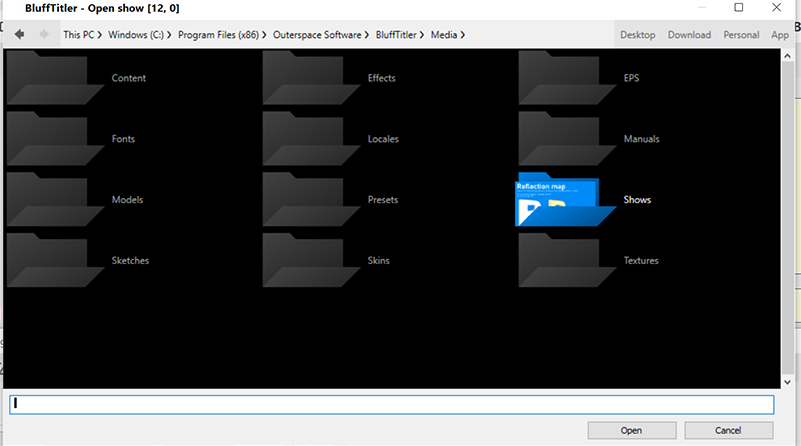The image size is (801, 446).
Task: Navigate to BluffTitler breadcrumb
Action: [x=396, y=35]
